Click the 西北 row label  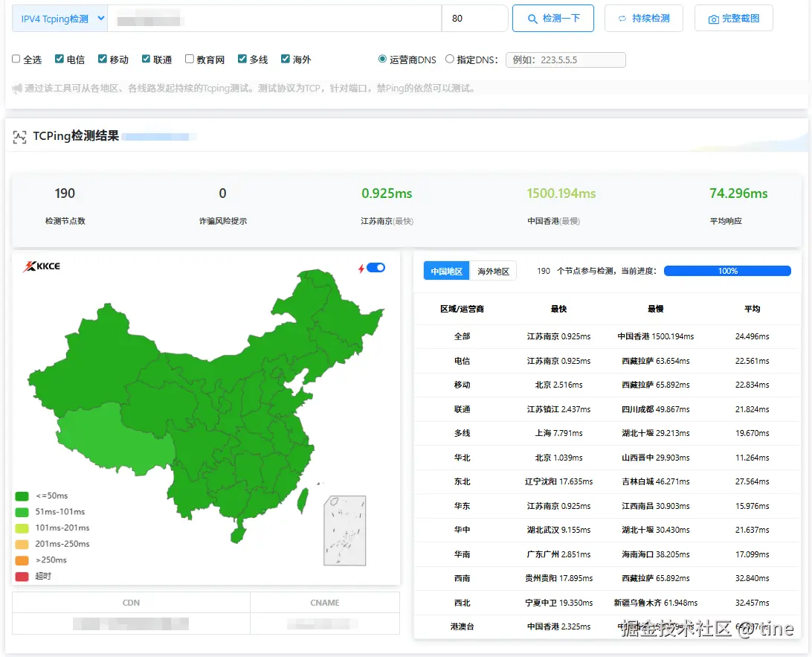click(462, 603)
